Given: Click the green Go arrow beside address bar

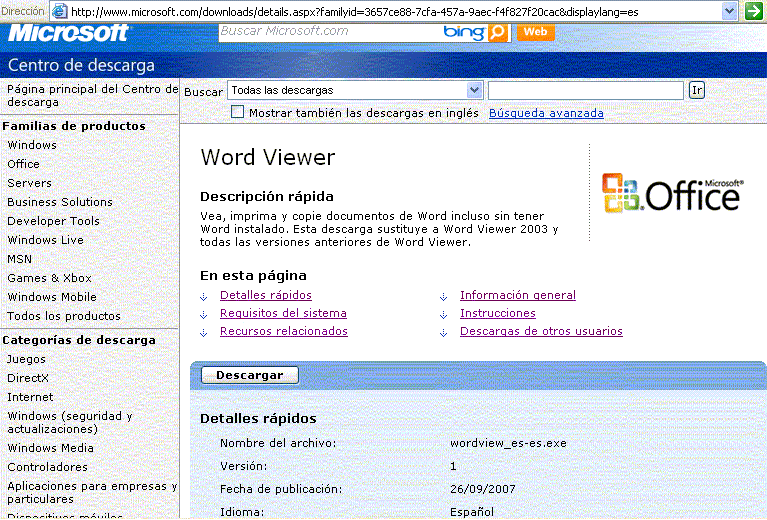Looking at the screenshot, I should pyautogui.click(x=754, y=11).
